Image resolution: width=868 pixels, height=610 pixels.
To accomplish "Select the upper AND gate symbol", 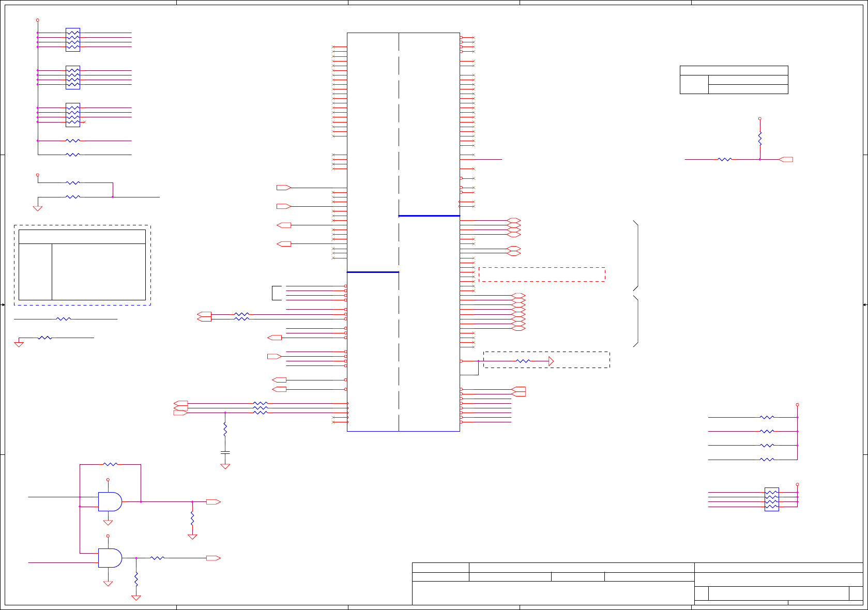I will 110,501.
